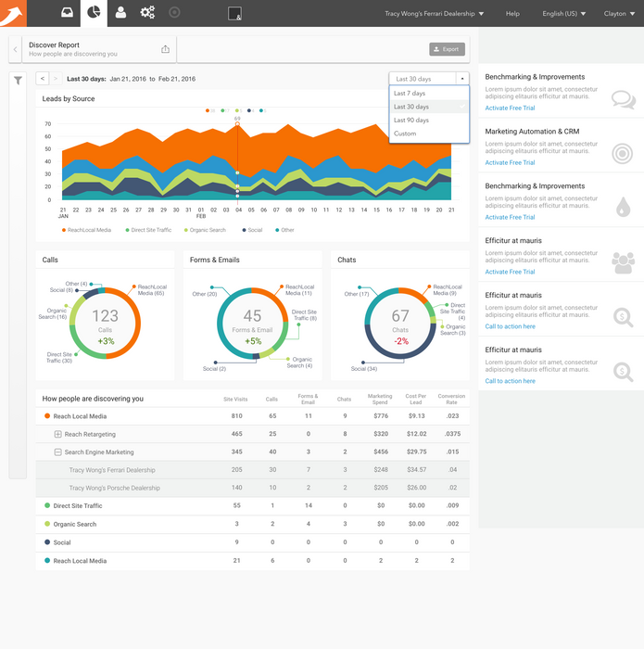Click the Chats donut chart total 67
The width and height of the screenshot is (644, 649).
[400, 316]
